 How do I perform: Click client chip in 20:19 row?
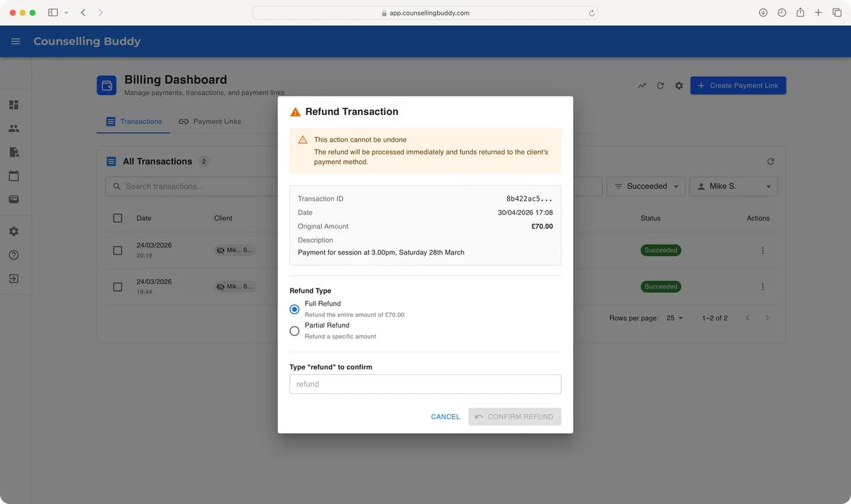(x=235, y=250)
